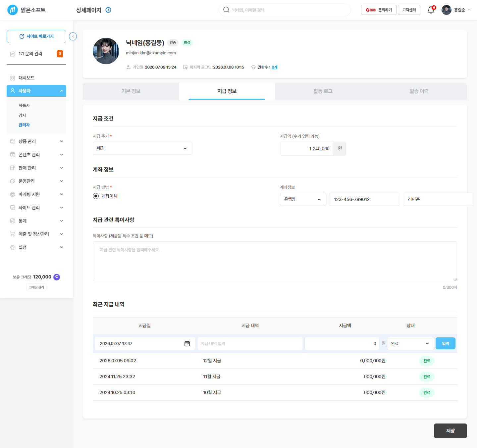The width and height of the screenshot is (477, 448).
Task: Switch to the 발송 이력 tab
Action: [419, 91]
